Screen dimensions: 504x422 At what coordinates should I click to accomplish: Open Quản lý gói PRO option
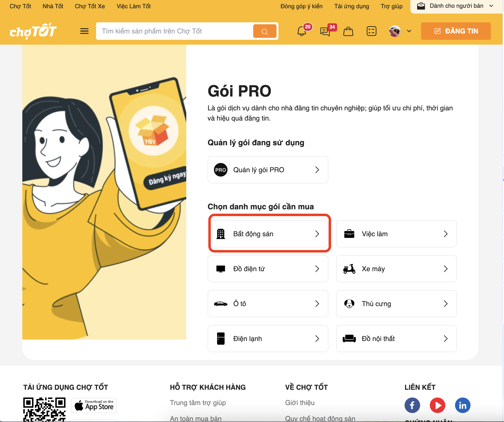tap(268, 170)
